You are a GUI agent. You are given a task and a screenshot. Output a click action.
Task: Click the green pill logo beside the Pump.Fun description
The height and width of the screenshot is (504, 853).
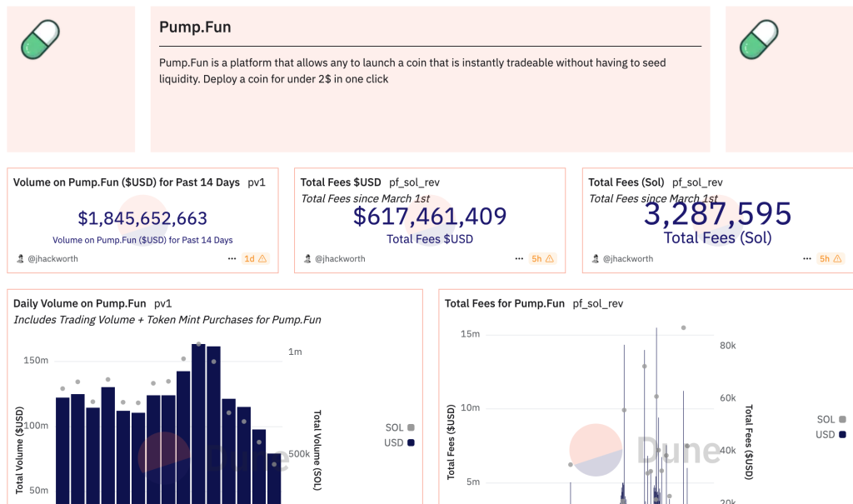click(x=40, y=39)
